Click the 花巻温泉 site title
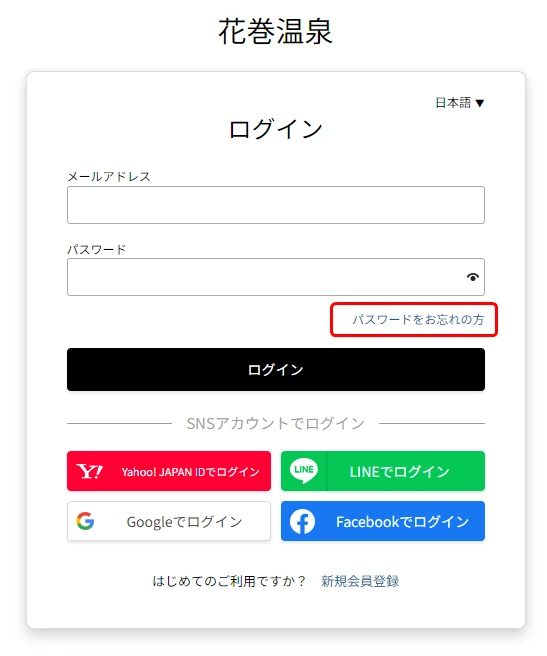547x656 pixels. pos(275,31)
